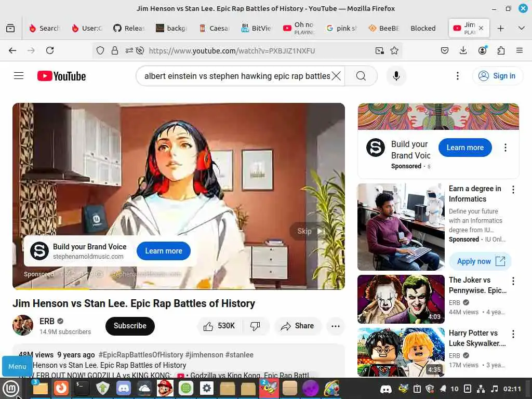Reload the current YouTube page
The image size is (532, 399).
pos(50,50)
